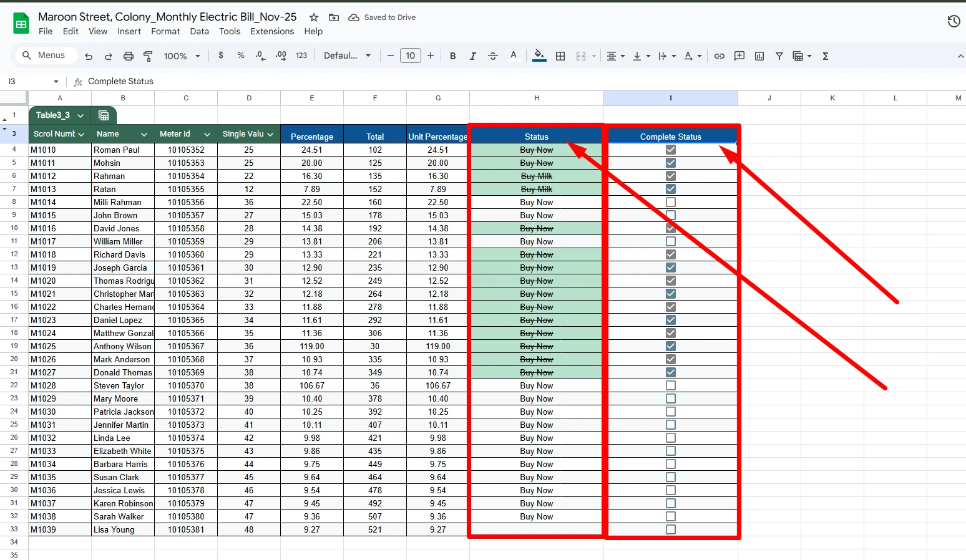Open the Data menu
Viewport: 966px width, 560px height.
point(199,31)
